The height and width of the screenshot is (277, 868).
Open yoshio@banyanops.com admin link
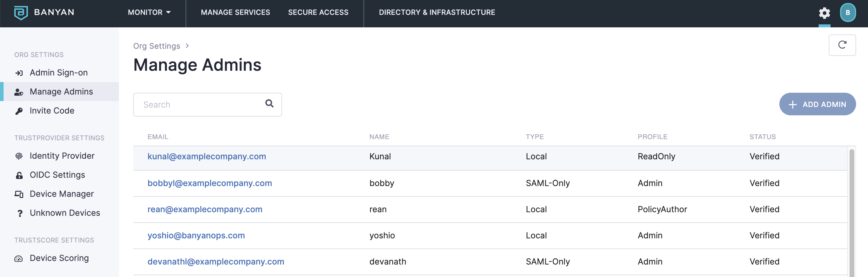click(196, 236)
